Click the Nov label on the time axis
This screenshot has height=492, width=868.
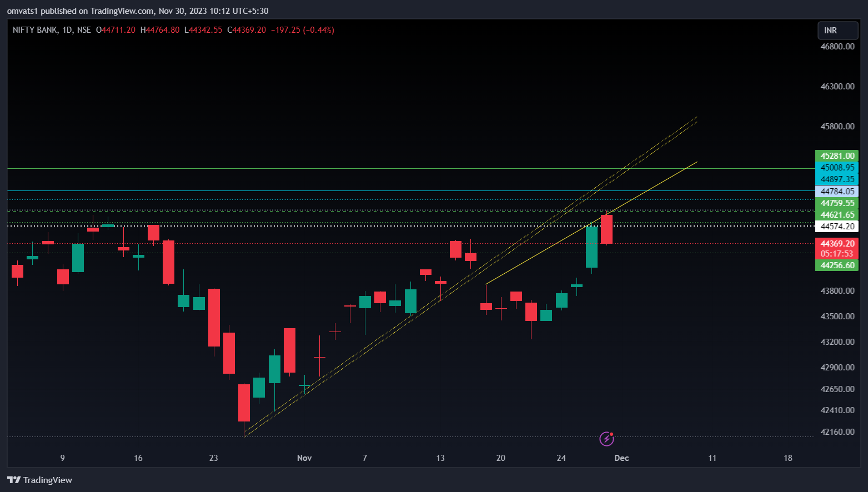pyautogui.click(x=304, y=458)
